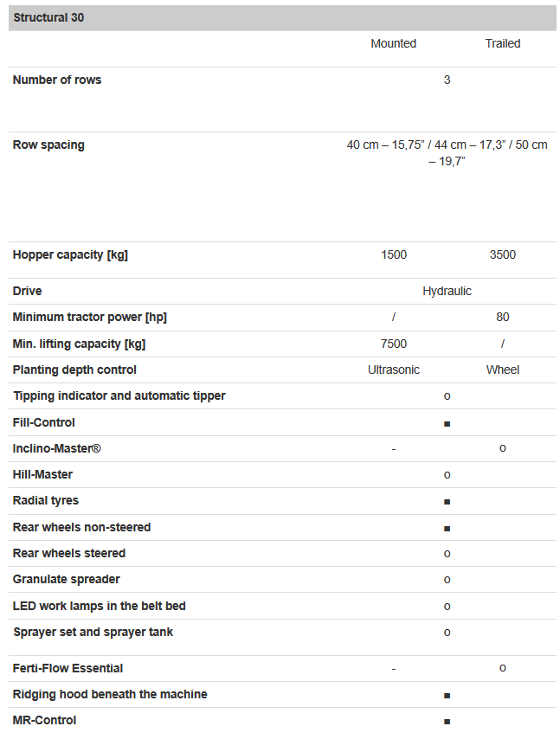560x752 pixels.
Task: Click the Trailed circle marker for Inclino-Master
Action: [502, 448]
